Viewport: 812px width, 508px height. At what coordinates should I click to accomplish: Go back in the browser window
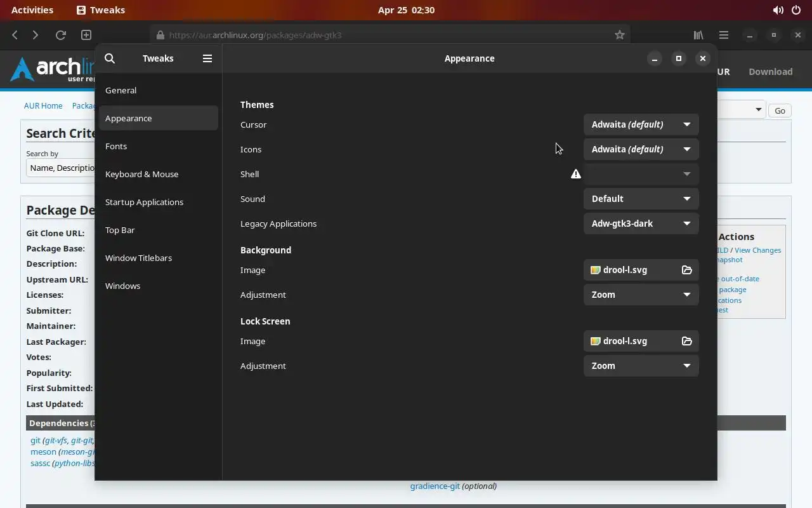[15, 35]
